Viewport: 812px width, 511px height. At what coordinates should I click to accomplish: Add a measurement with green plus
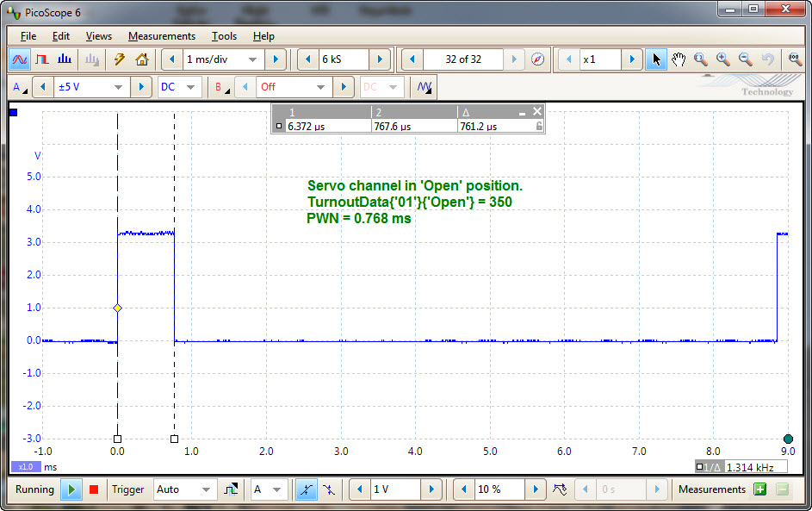click(759, 489)
